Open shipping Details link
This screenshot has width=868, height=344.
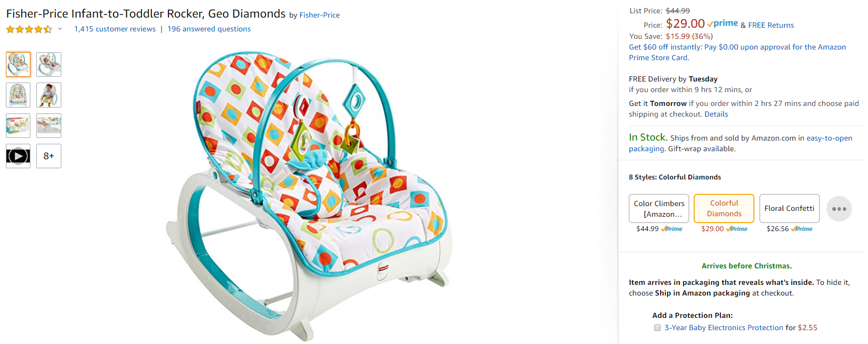pyautogui.click(x=716, y=114)
